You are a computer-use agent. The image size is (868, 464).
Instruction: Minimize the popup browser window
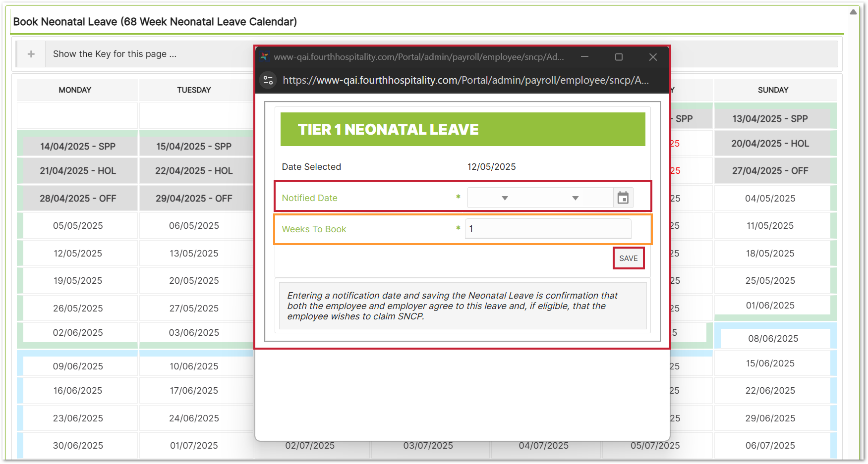coord(585,57)
